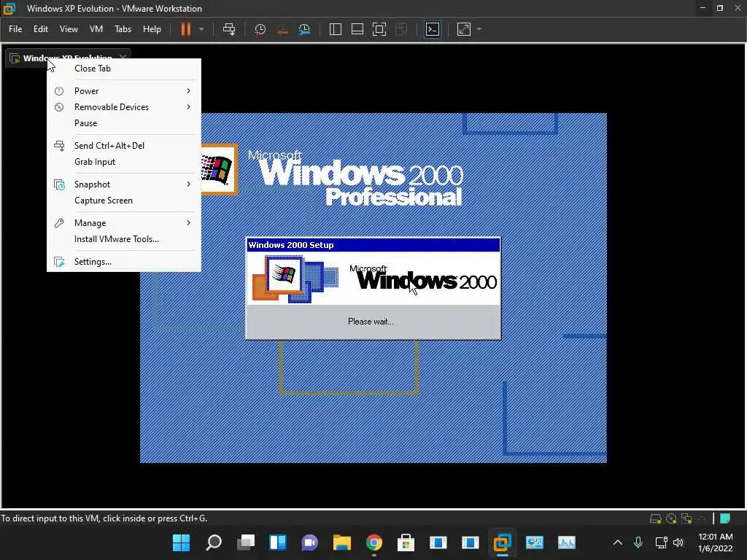Click the CD/DVD status bar icon
The width and height of the screenshot is (747, 560).
click(x=671, y=518)
